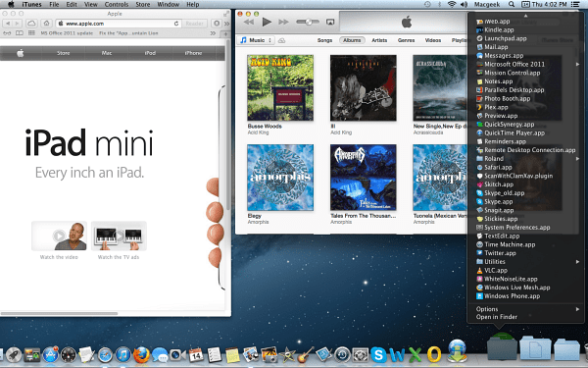This screenshot has height=368, width=588.
Task: Click Watch the video thumbnail
Action: (x=59, y=236)
